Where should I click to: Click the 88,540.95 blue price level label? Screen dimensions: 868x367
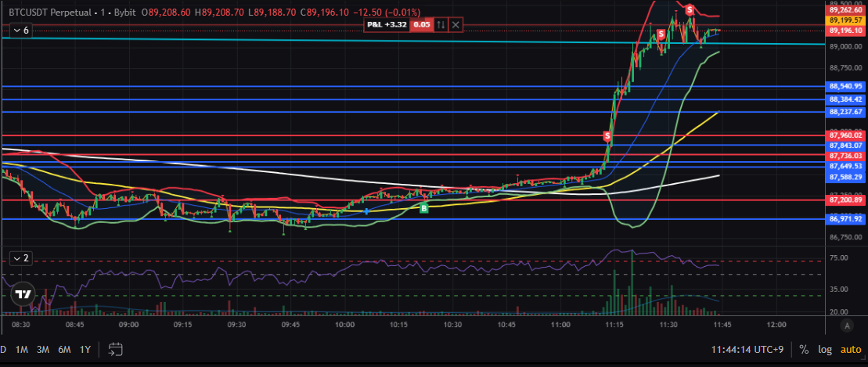tap(846, 86)
